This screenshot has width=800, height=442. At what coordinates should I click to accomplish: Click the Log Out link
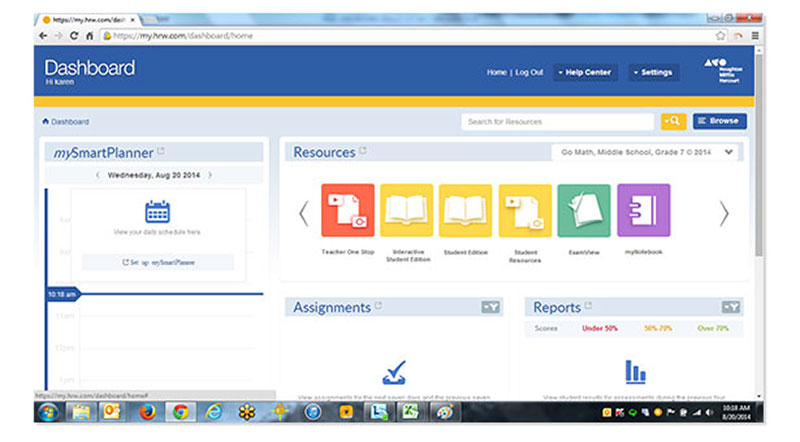coord(529,72)
